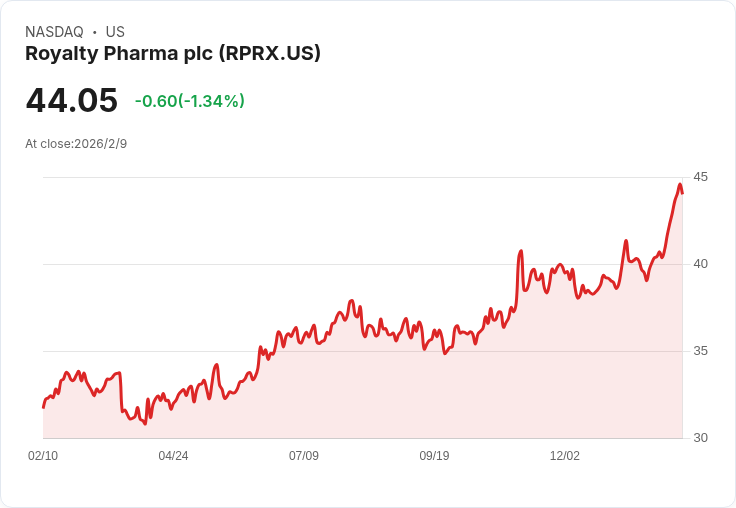
Task: Click the At close 2026/2/9 date text
Action: [76, 143]
